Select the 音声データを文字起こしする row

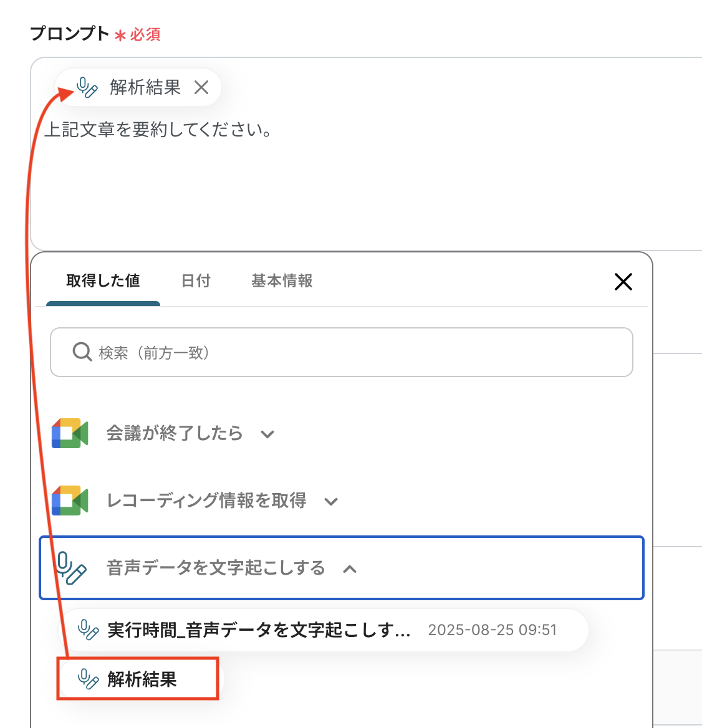(x=341, y=568)
